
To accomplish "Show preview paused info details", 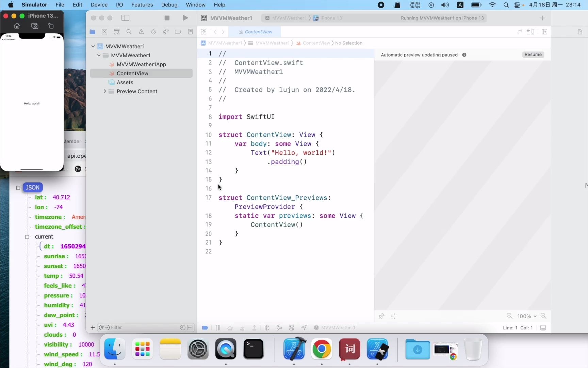I will tap(464, 55).
